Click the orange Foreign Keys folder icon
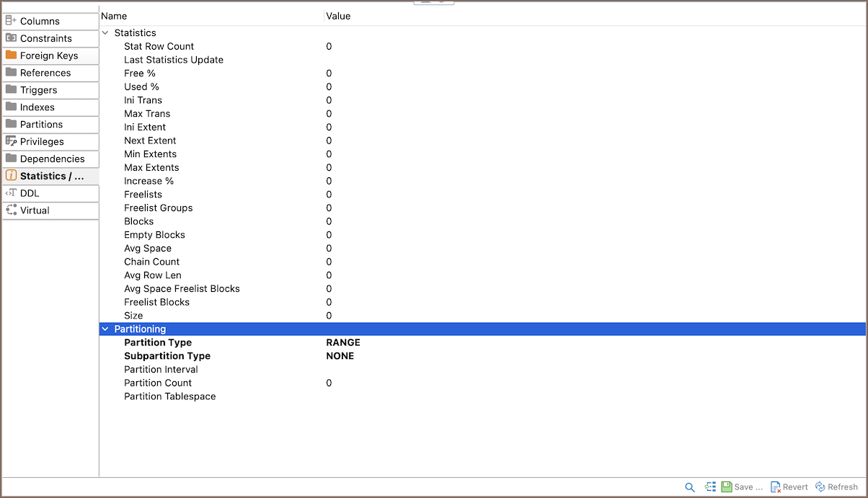 (11, 55)
